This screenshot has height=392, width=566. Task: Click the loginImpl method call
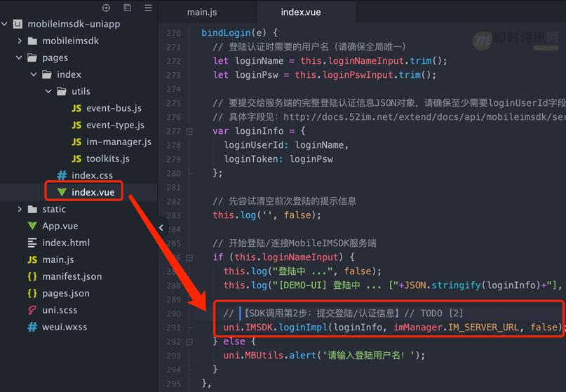[303, 327]
